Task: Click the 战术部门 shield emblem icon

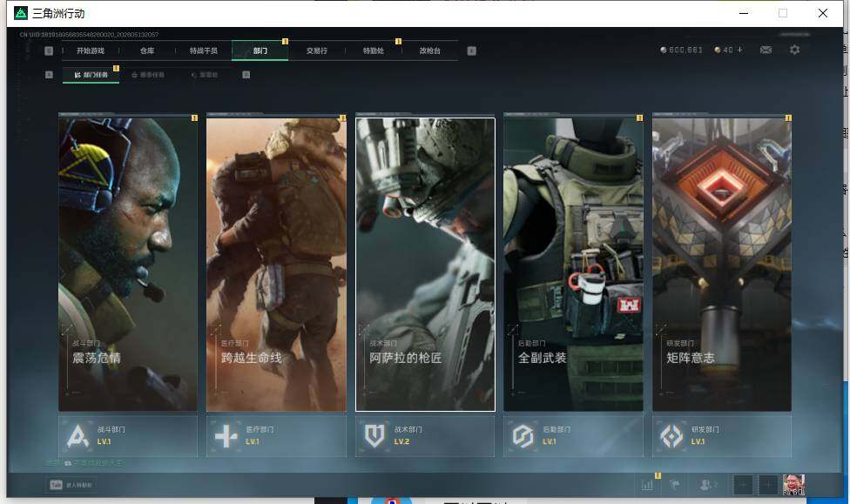Action: click(x=374, y=436)
